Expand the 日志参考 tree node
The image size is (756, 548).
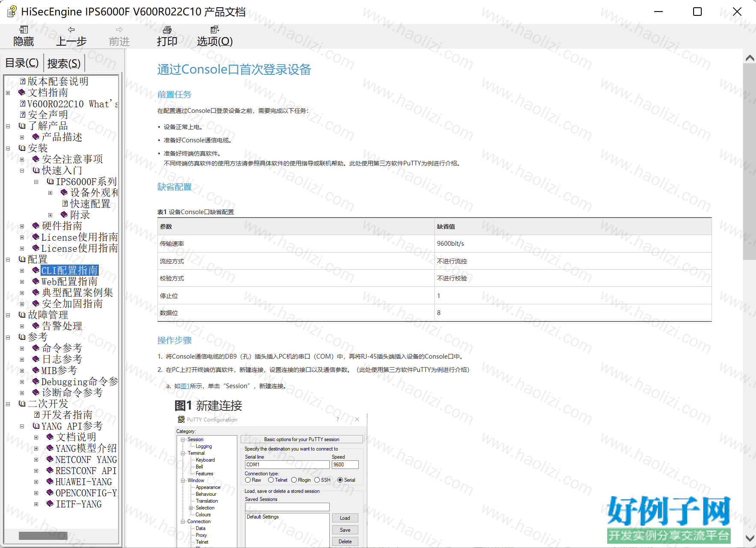click(22, 359)
